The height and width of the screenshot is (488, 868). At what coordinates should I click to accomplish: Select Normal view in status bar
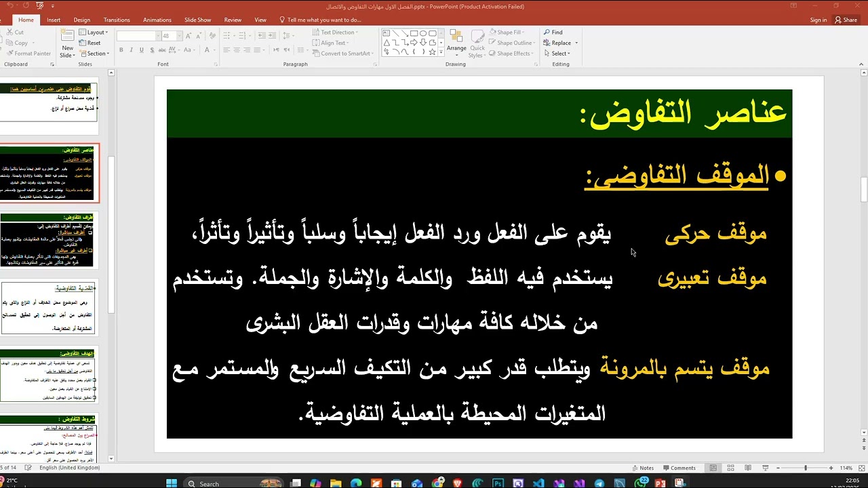713,468
